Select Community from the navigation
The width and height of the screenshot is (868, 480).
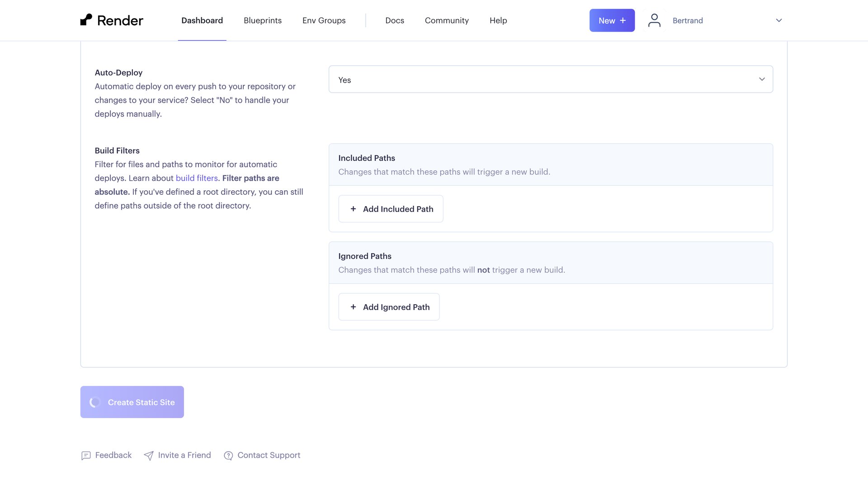tap(447, 20)
